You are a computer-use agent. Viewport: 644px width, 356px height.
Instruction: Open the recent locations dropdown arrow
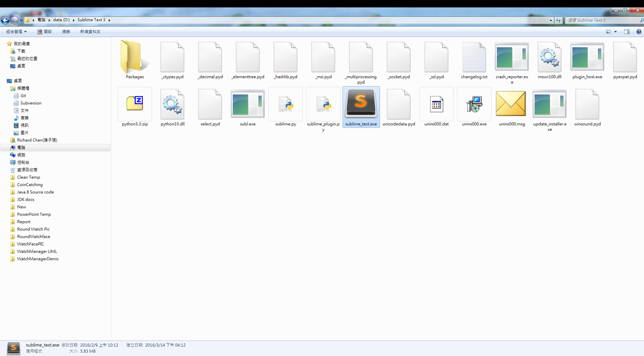click(21, 20)
